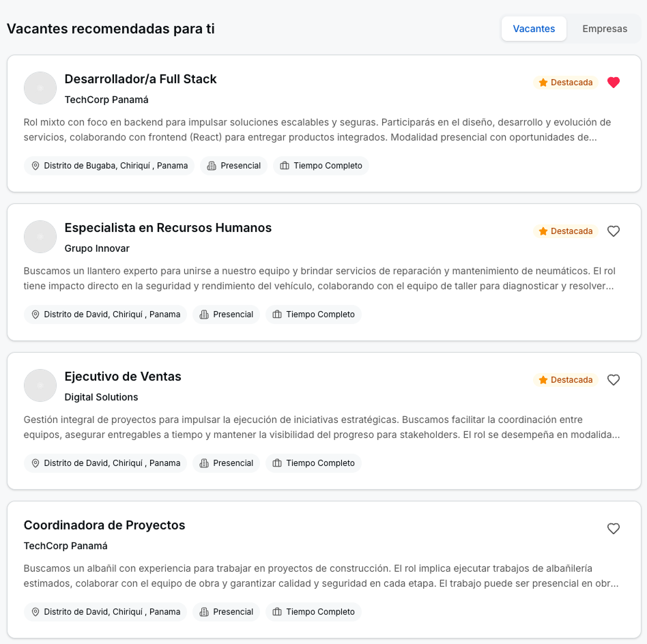Click the Ejecutivo de Ventas job title
This screenshot has width=647, height=644.
click(x=122, y=377)
